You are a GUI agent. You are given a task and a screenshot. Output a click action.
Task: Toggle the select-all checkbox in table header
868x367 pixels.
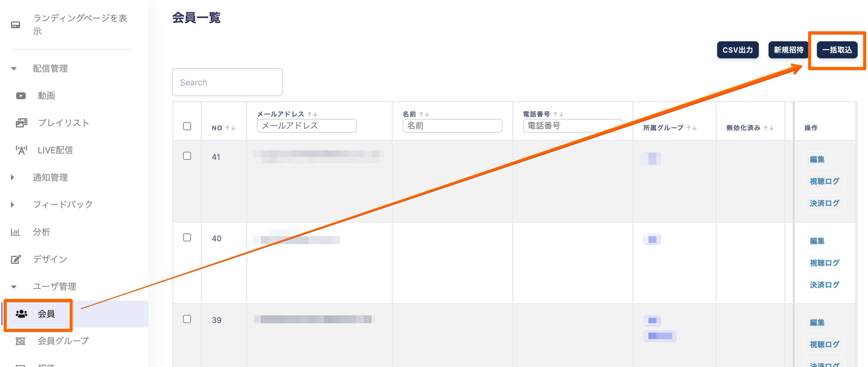[x=187, y=126]
